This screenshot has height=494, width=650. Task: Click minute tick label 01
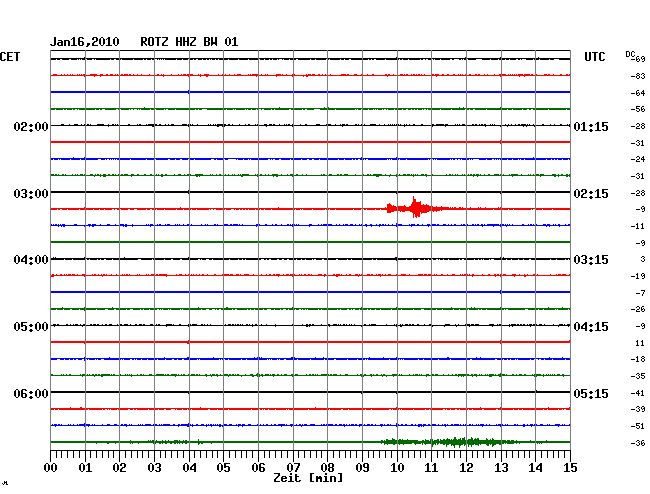(x=85, y=468)
